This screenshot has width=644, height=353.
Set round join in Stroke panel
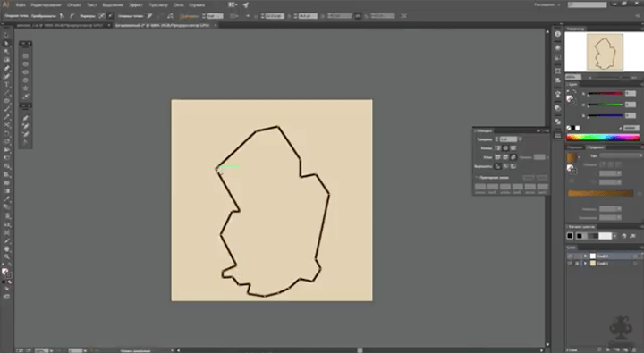tap(505, 157)
